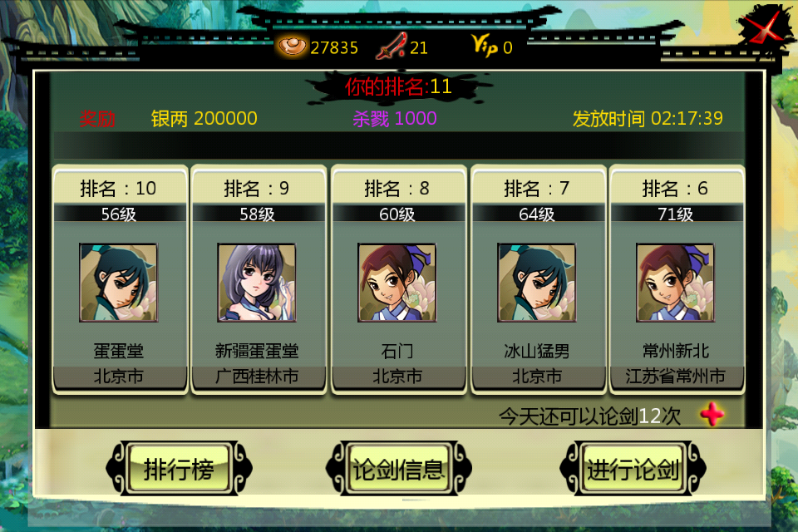Screen dimensions: 798x532
Task: Select the rank 6 avatar 常州新北
Action: click(x=675, y=283)
